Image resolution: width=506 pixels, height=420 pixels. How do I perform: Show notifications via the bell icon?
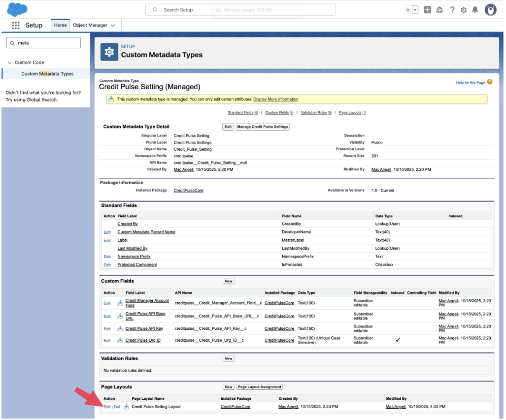[475, 10]
